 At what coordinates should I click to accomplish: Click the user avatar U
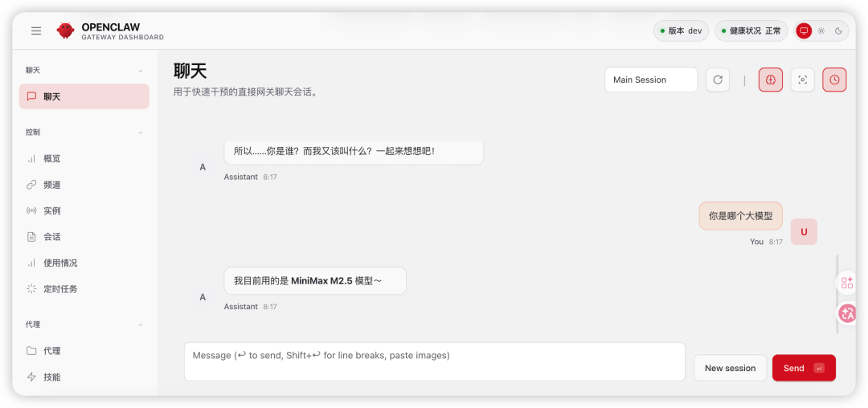(x=804, y=231)
